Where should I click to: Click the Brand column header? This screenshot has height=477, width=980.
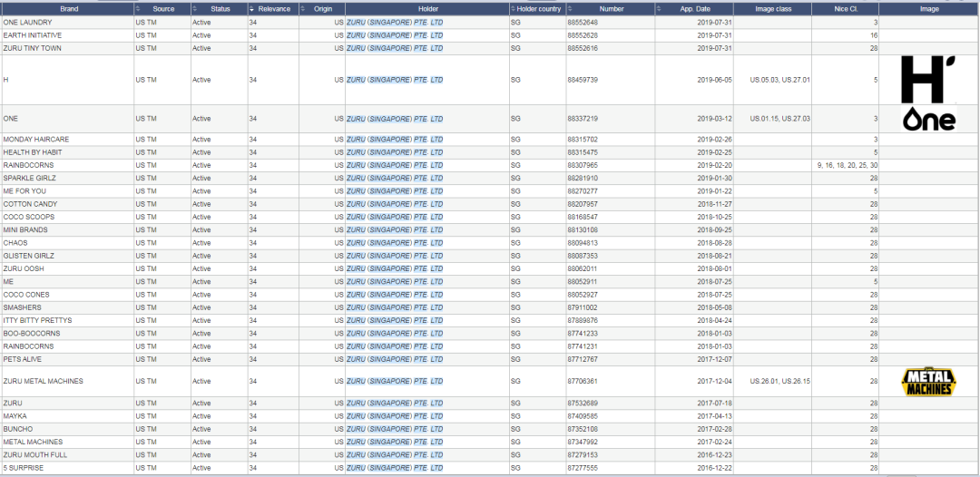67,9
